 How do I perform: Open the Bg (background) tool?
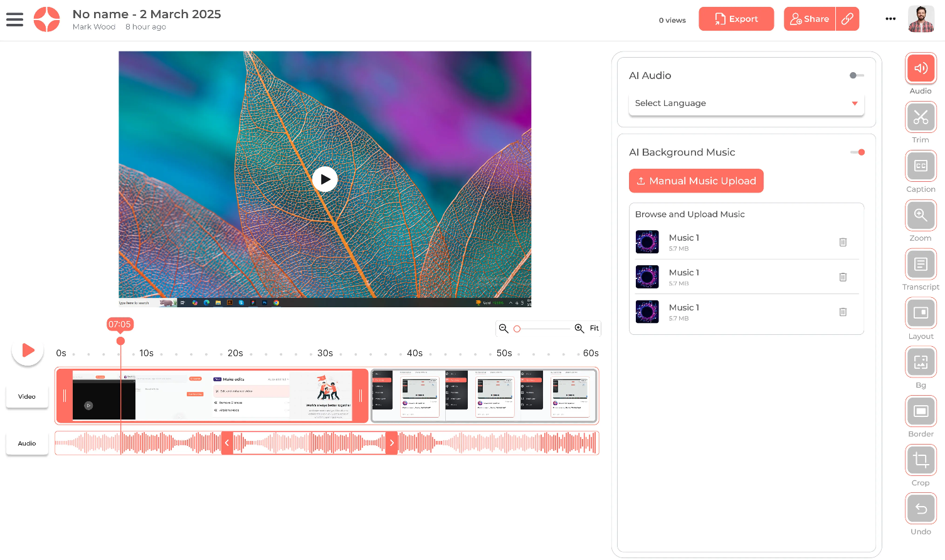pyautogui.click(x=920, y=362)
